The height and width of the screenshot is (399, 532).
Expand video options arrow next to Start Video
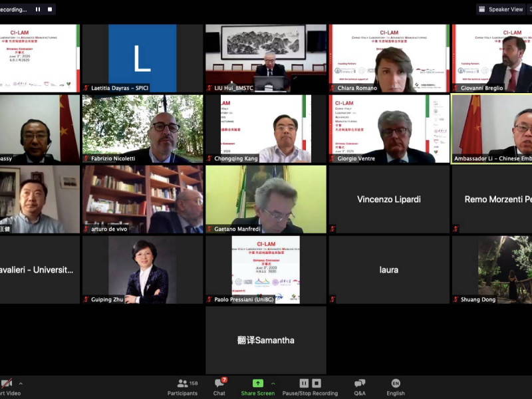click(21, 384)
